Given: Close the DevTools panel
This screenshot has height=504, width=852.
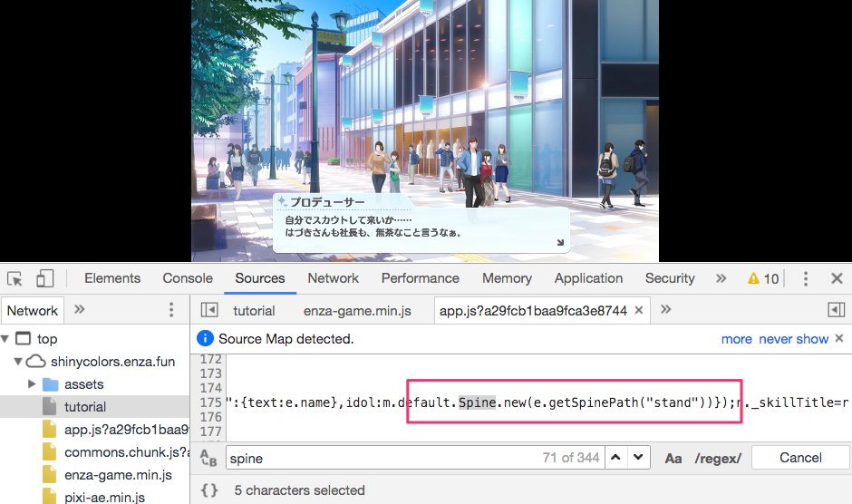Looking at the screenshot, I should click(x=837, y=279).
